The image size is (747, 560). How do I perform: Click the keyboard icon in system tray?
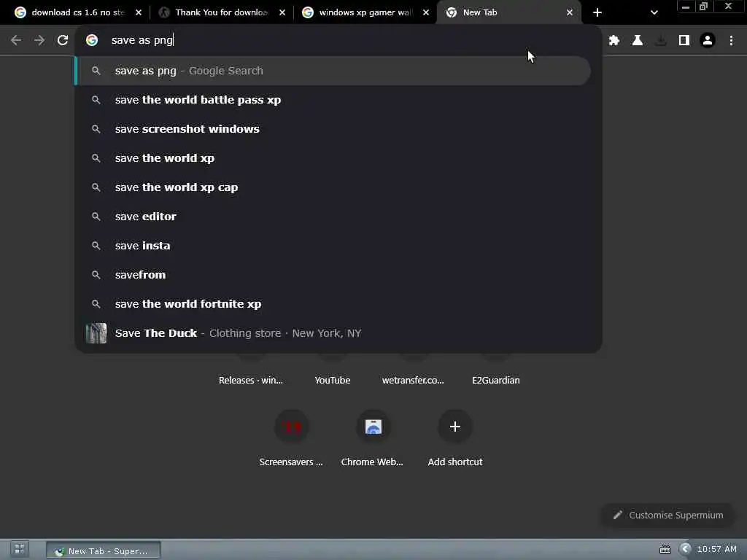pos(665,550)
